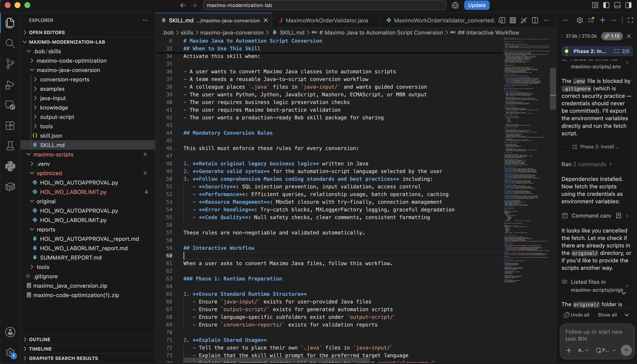637x364 pixels.
Task: Toggle the bottom panel visibility
Action: click(617, 5)
